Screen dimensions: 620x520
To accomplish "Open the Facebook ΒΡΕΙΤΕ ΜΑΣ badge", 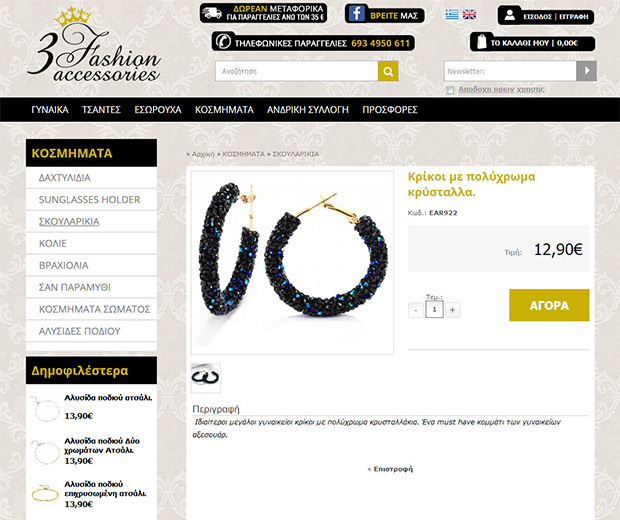I will [384, 14].
